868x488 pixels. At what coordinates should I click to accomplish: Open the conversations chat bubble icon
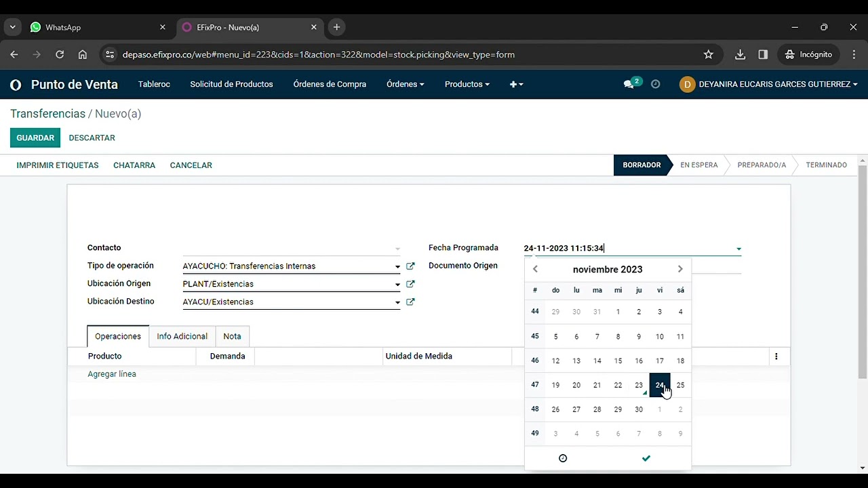pyautogui.click(x=629, y=85)
